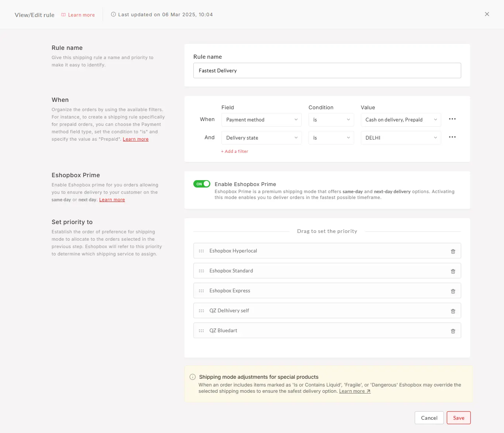Image resolution: width=504 pixels, height=433 pixels.
Task: Open Learn more link in When section
Action: [136, 139]
